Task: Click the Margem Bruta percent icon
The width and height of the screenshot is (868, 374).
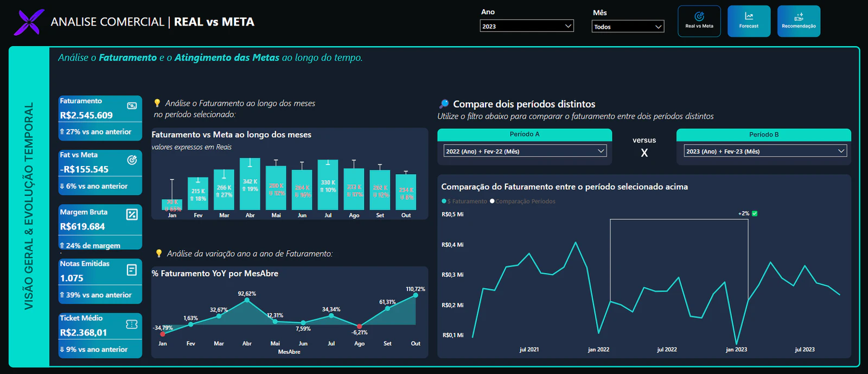Action: click(132, 214)
